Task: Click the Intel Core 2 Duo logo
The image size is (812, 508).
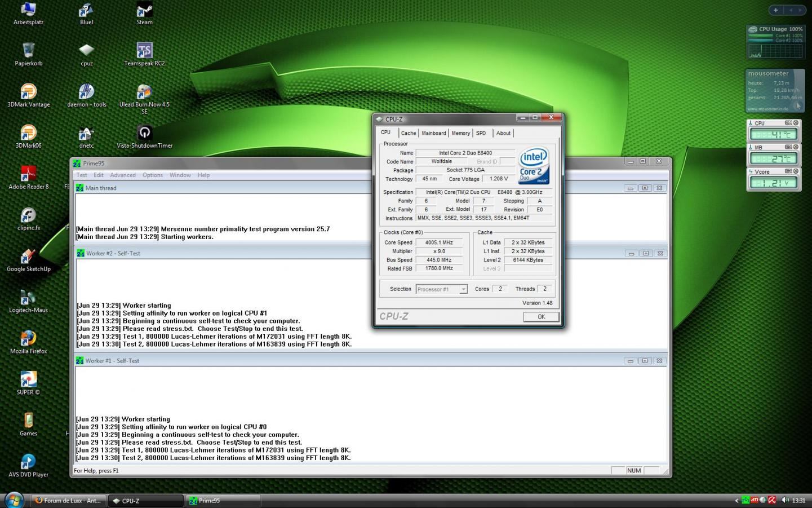Action: click(x=533, y=166)
